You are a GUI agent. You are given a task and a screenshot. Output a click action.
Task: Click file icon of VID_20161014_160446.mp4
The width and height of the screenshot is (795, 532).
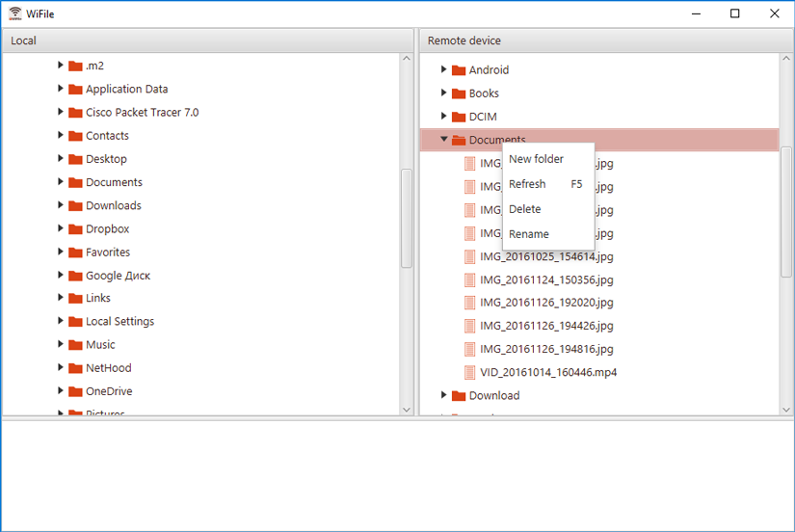[x=470, y=372]
